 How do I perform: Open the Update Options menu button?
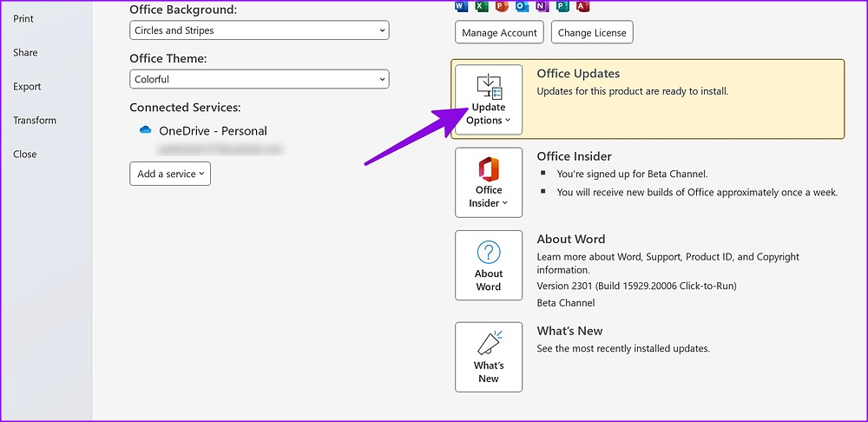[x=489, y=100]
